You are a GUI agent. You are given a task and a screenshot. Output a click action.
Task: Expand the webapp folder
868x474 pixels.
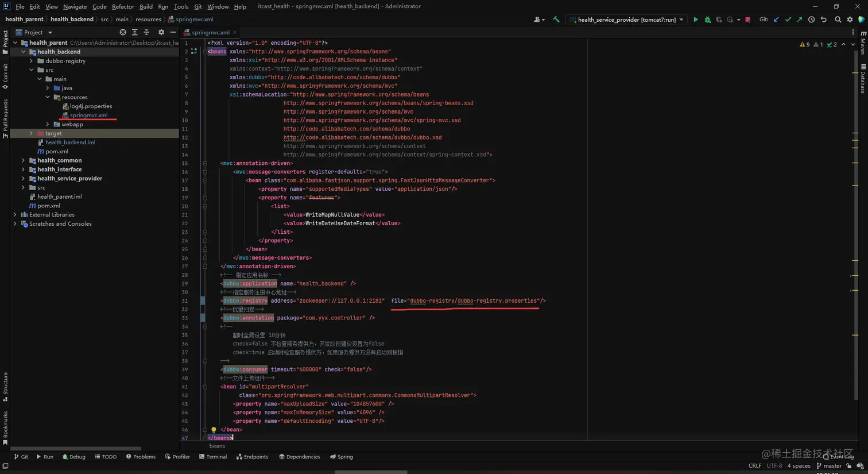pos(48,124)
